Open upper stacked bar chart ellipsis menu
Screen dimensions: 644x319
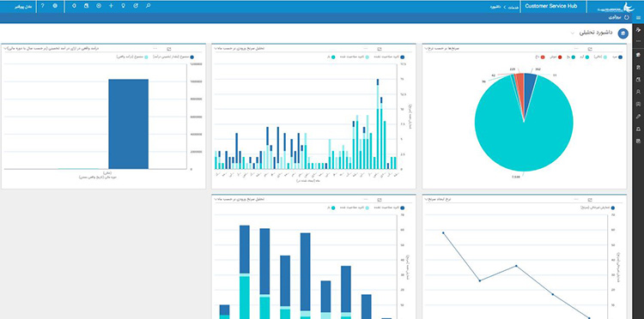pos(366,48)
